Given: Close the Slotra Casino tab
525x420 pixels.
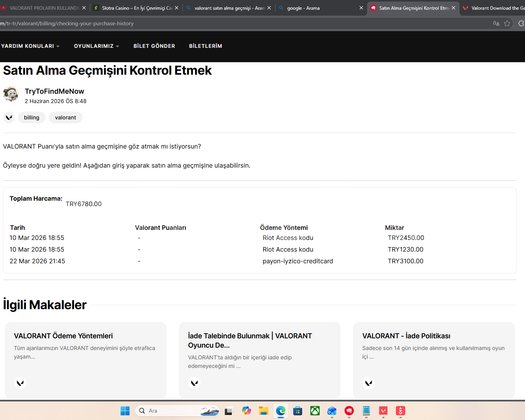Looking at the screenshot, I should click(176, 8).
